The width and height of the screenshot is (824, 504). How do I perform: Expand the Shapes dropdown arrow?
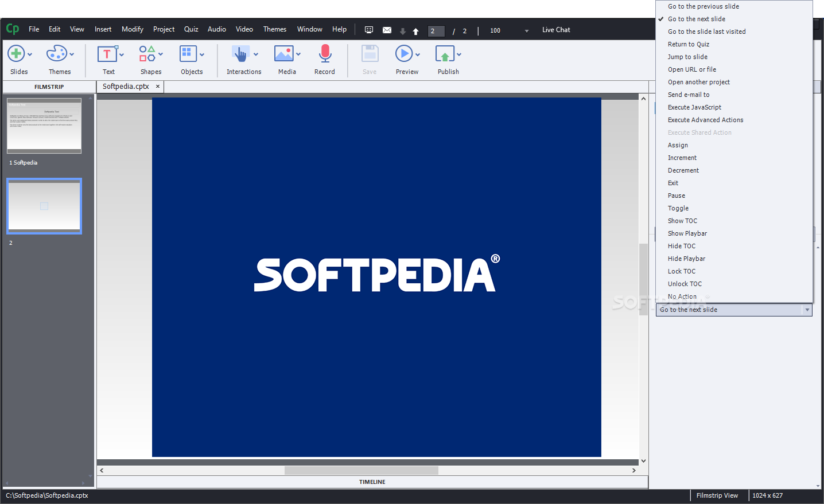161,54
